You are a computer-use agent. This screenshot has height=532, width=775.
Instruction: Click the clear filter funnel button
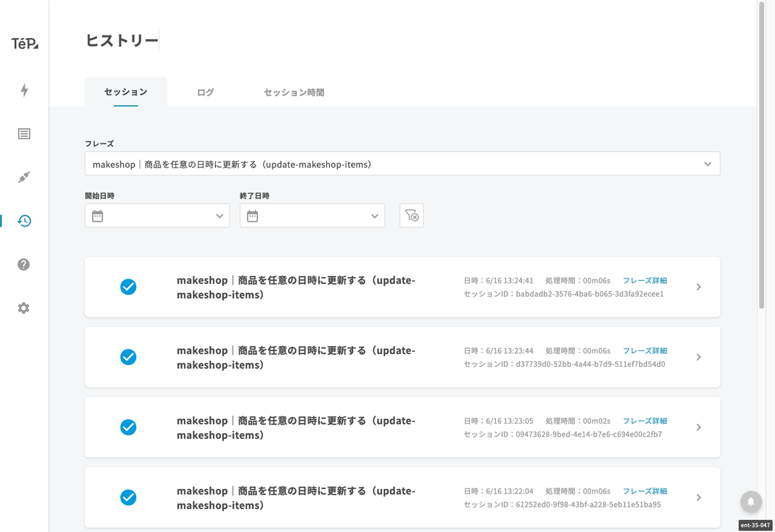click(411, 216)
